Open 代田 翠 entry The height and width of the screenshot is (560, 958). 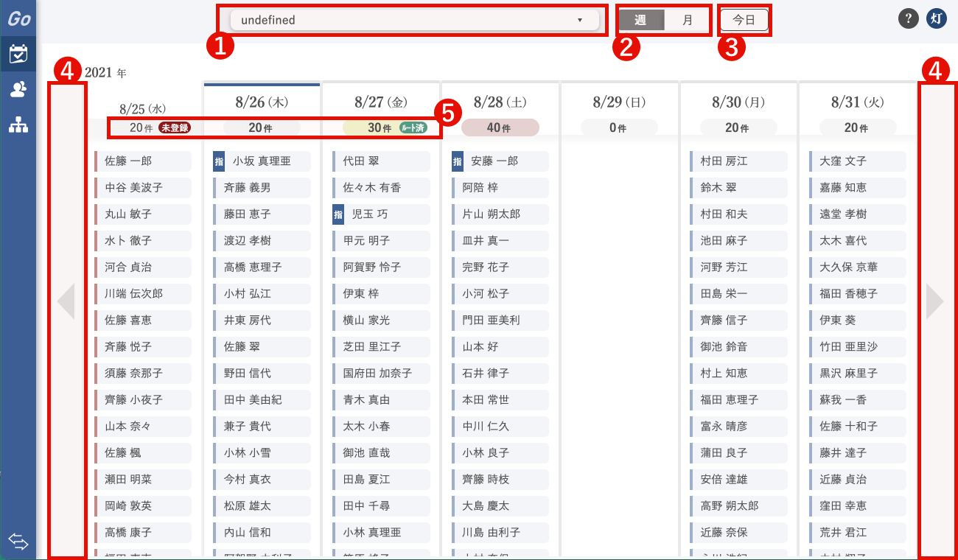tap(381, 161)
